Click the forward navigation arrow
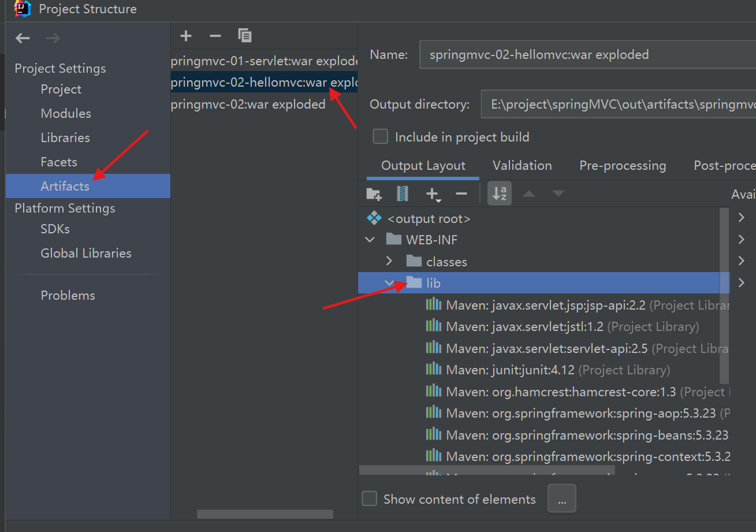Screen dimensions: 756x532 click(53, 38)
